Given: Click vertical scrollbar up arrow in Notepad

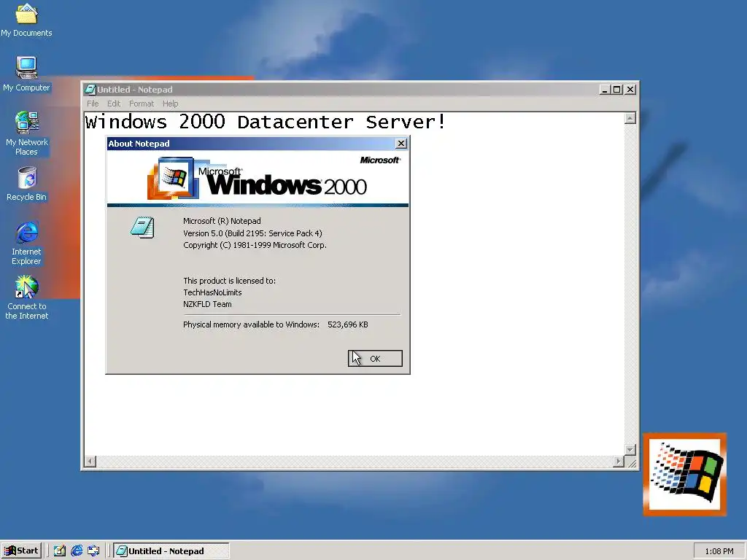Looking at the screenshot, I should [630, 118].
